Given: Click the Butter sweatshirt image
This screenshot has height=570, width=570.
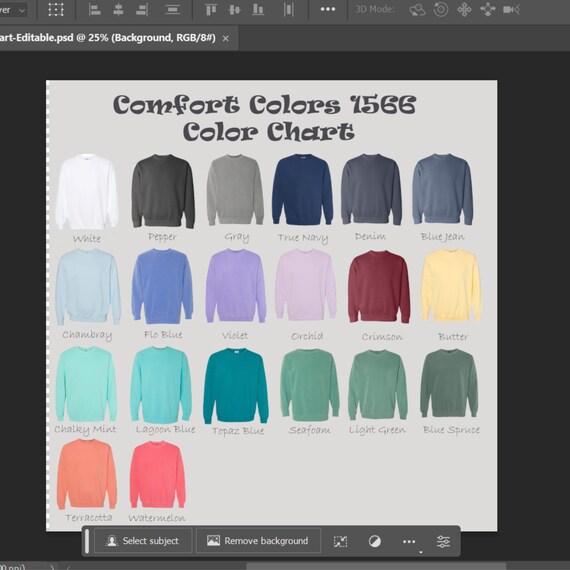Looking at the screenshot, I should (x=451, y=285).
